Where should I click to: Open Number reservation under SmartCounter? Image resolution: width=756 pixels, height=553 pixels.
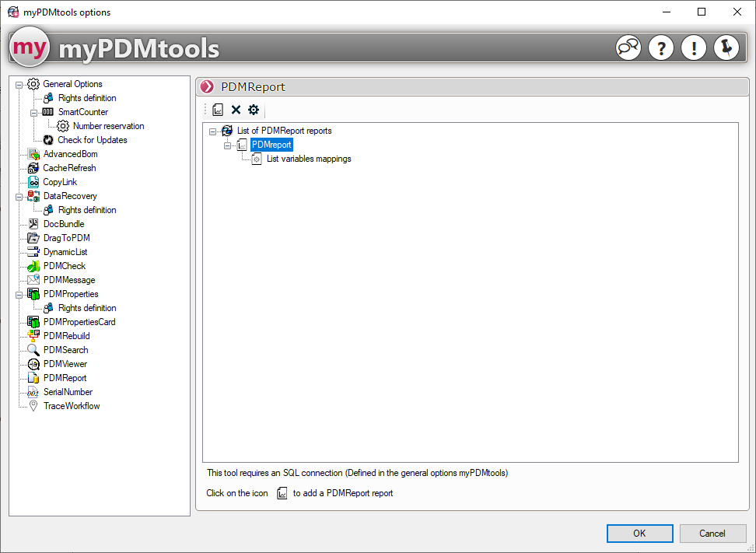coord(108,126)
